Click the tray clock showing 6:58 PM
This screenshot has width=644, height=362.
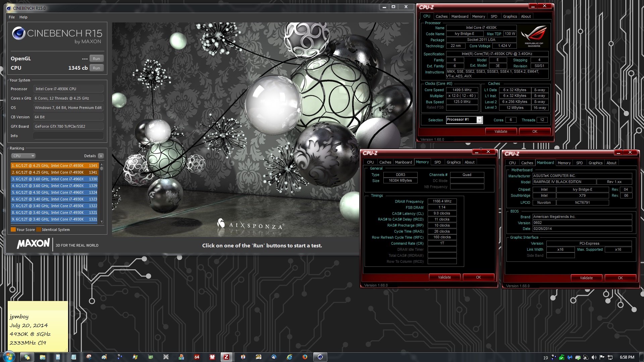coord(627,357)
